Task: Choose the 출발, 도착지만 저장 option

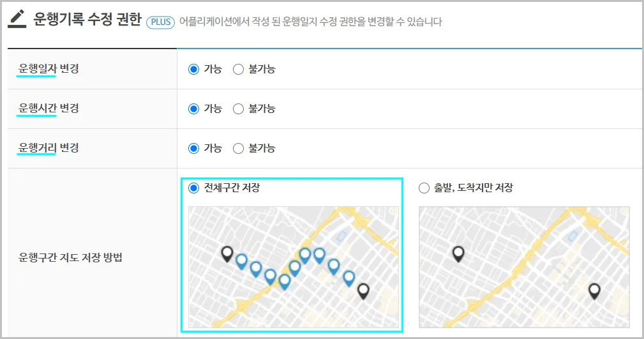Action: 424,188
